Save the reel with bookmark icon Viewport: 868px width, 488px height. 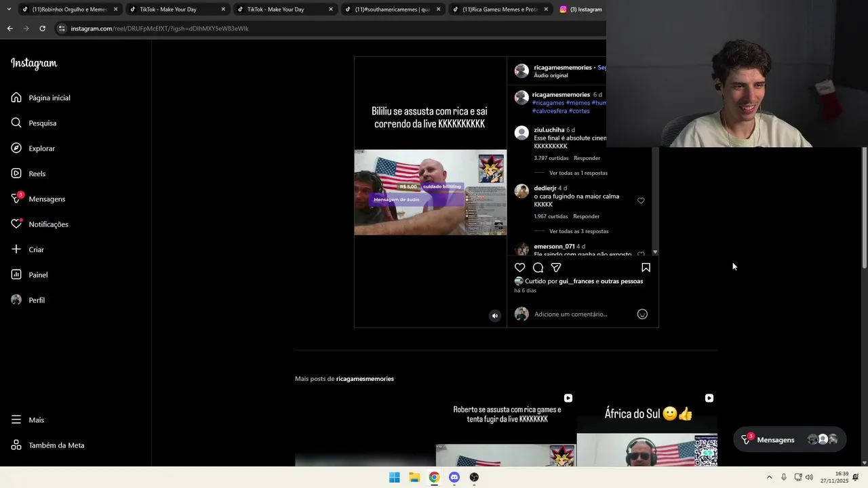click(x=646, y=268)
